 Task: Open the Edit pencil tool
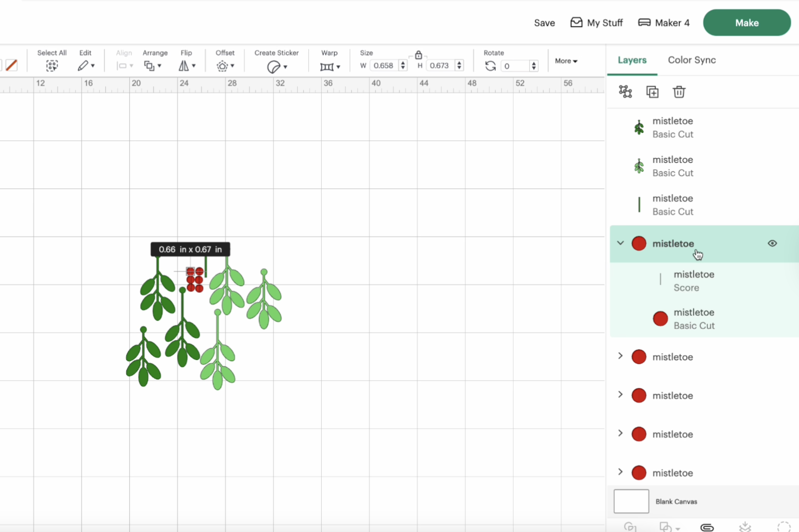tap(83, 65)
